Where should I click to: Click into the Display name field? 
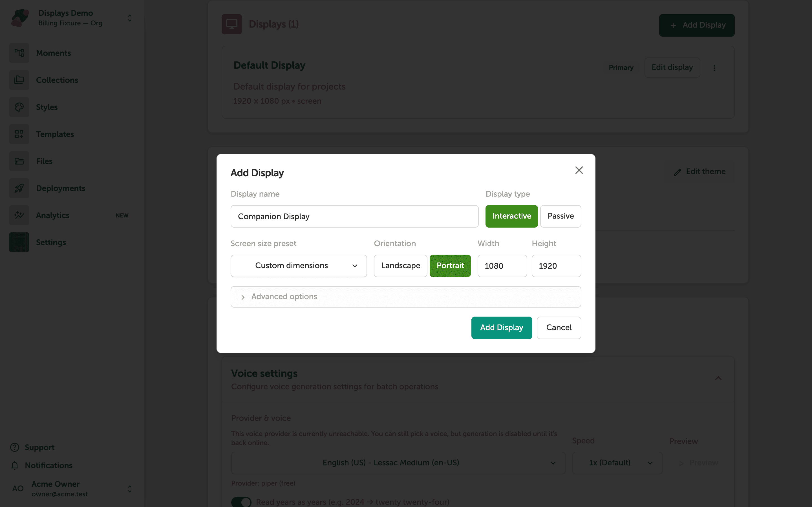[x=354, y=216]
